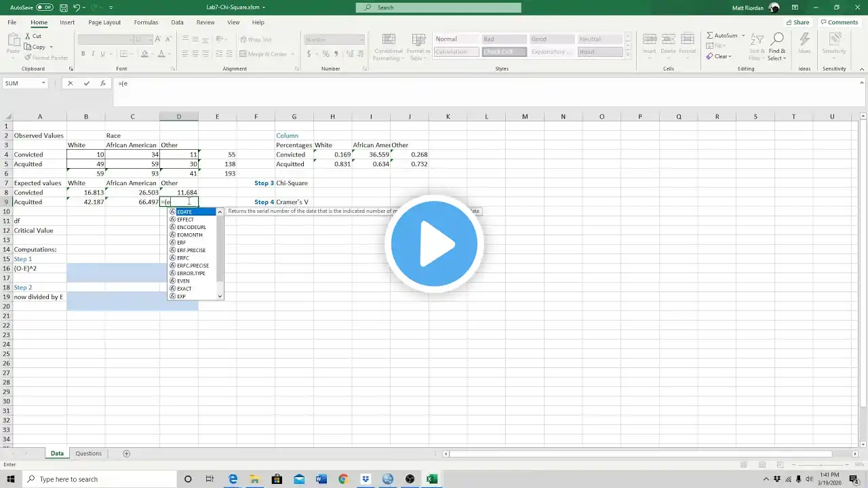Click the video play button overlay

[434, 244]
